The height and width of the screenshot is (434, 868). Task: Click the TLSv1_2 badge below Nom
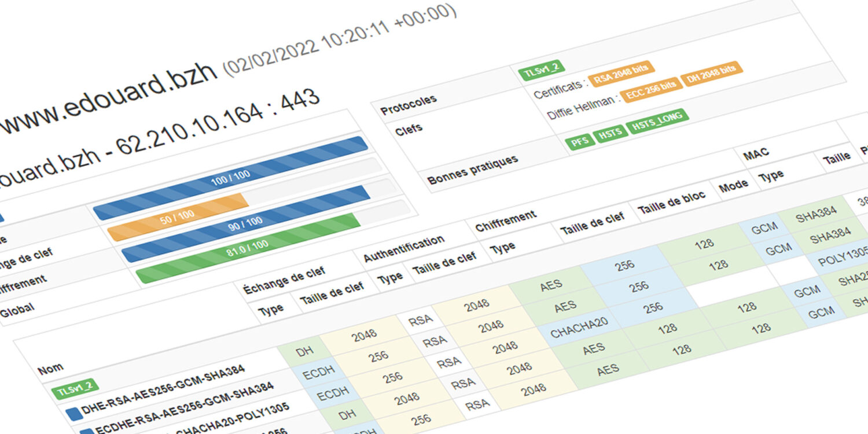point(75,389)
